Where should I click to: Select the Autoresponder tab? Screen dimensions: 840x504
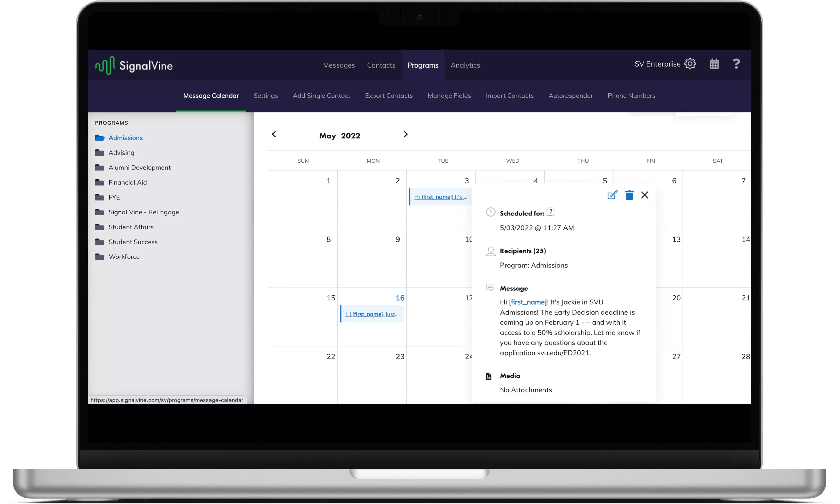[x=571, y=95]
